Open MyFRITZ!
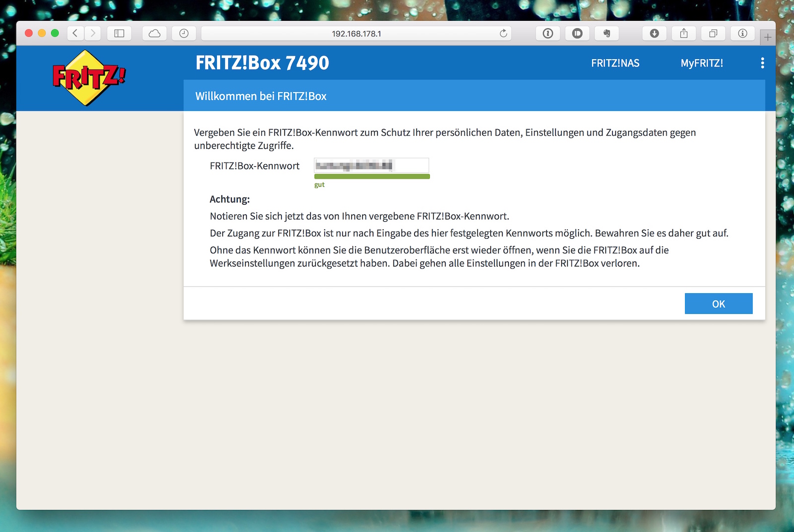The height and width of the screenshot is (532, 794). tap(702, 63)
